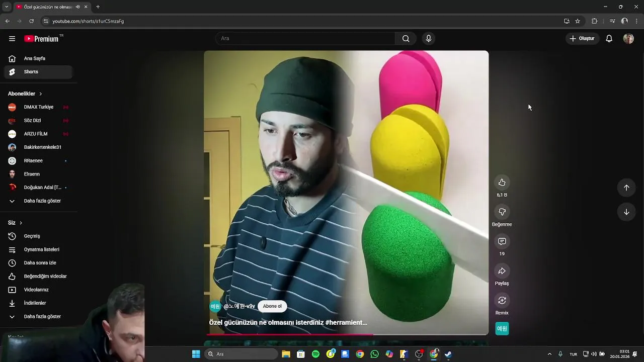Viewport: 644px width, 362px height.
Task: Click the Oluştur create button
Action: coord(582,39)
